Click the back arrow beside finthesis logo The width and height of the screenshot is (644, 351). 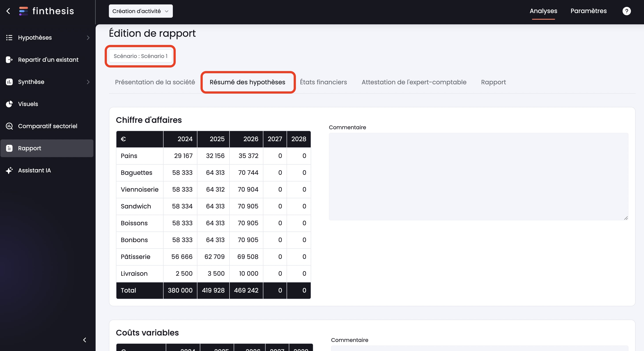coord(8,11)
